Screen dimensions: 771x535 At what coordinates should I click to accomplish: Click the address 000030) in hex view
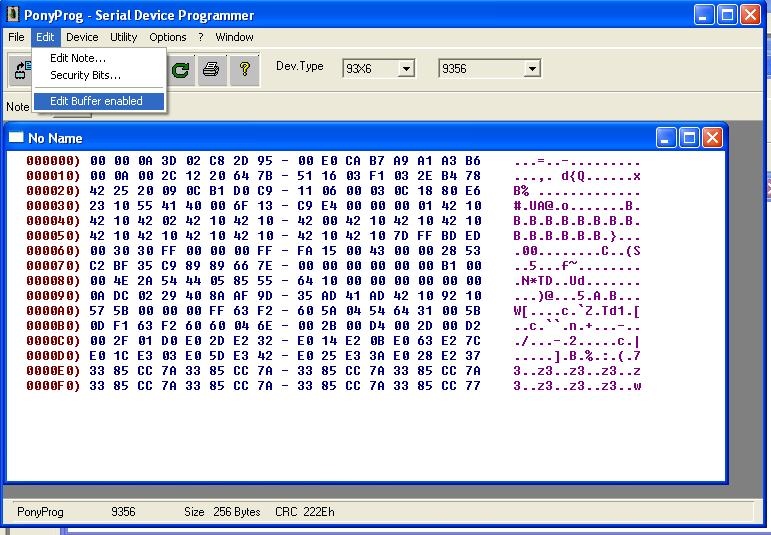(x=53, y=206)
